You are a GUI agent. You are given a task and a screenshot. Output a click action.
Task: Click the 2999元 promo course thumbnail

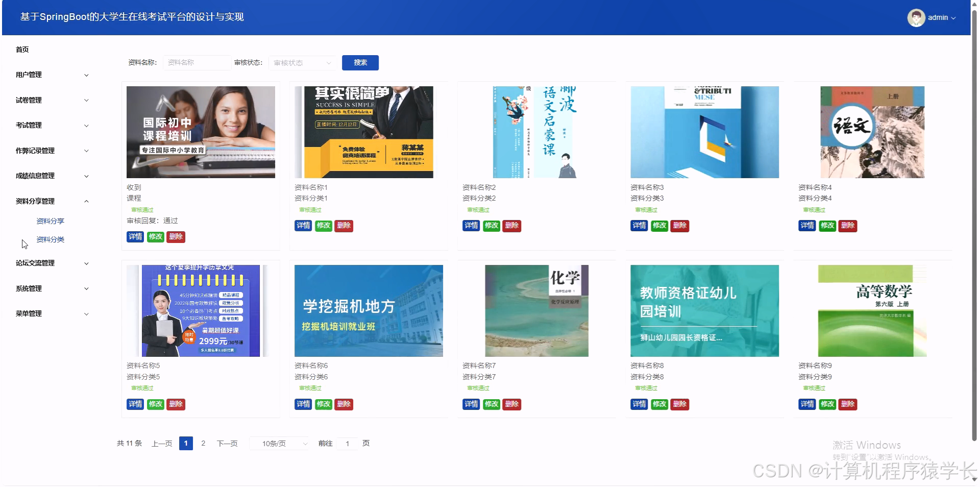(x=201, y=311)
